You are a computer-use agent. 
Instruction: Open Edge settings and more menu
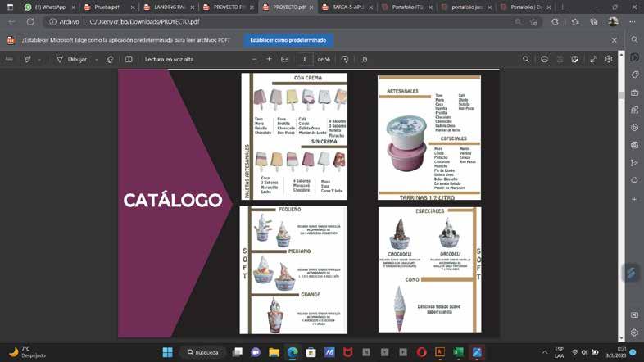click(x=632, y=22)
